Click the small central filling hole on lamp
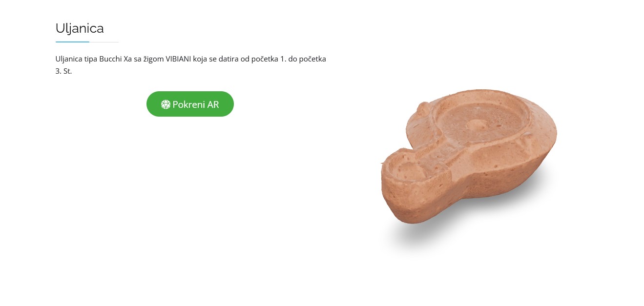This screenshot has width=644, height=306. pos(475,124)
